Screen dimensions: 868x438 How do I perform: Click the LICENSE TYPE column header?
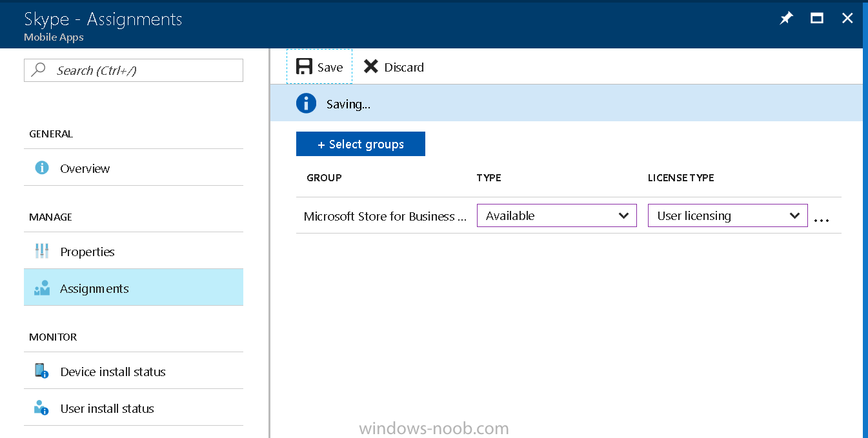pyautogui.click(x=681, y=178)
